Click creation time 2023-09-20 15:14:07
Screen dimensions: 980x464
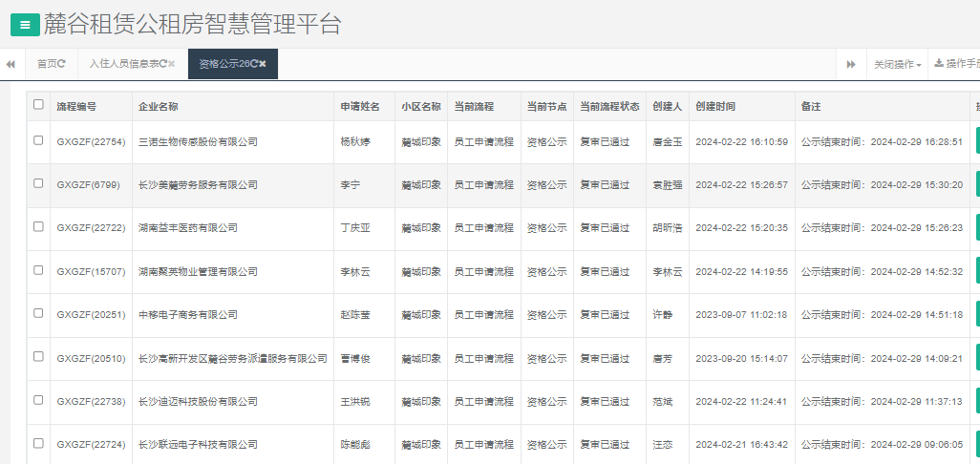click(x=741, y=358)
